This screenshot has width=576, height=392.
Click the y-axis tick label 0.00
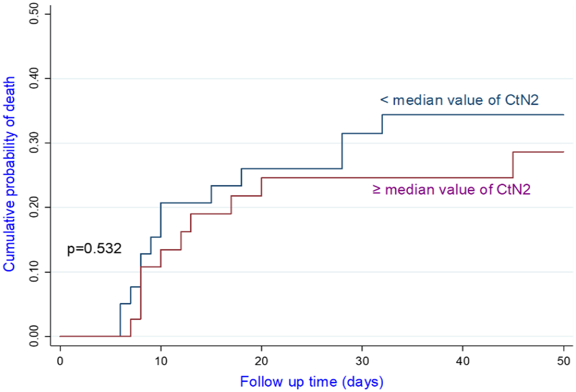(34, 336)
